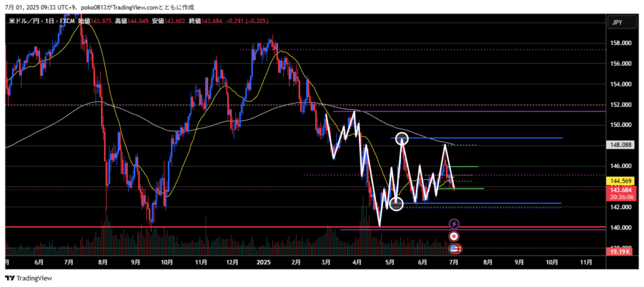Click the purple lightning bolt event icon

point(454,224)
